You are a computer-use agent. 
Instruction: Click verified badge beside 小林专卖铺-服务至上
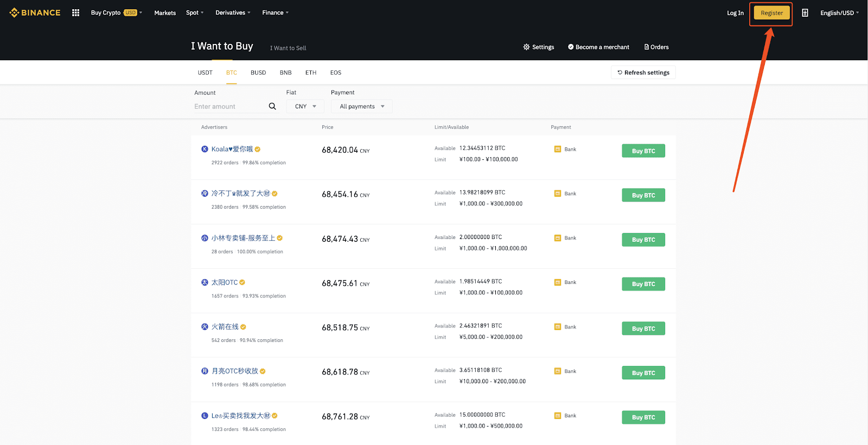coord(280,238)
